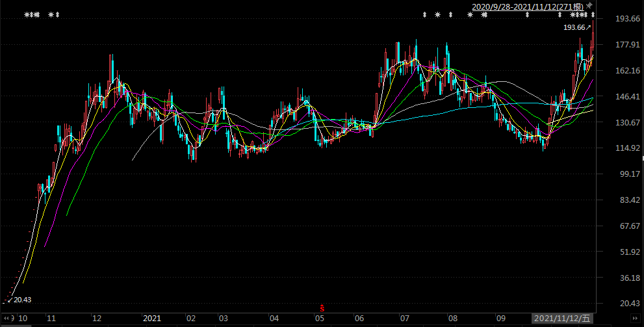The image size is (644, 327).
Task: Click the top-left first info marker icon
Action: point(27,14)
